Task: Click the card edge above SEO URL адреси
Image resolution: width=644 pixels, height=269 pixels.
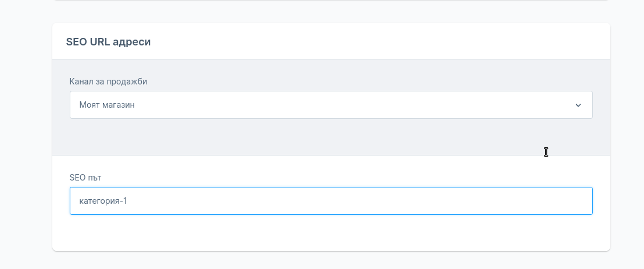Action: (331, 23)
